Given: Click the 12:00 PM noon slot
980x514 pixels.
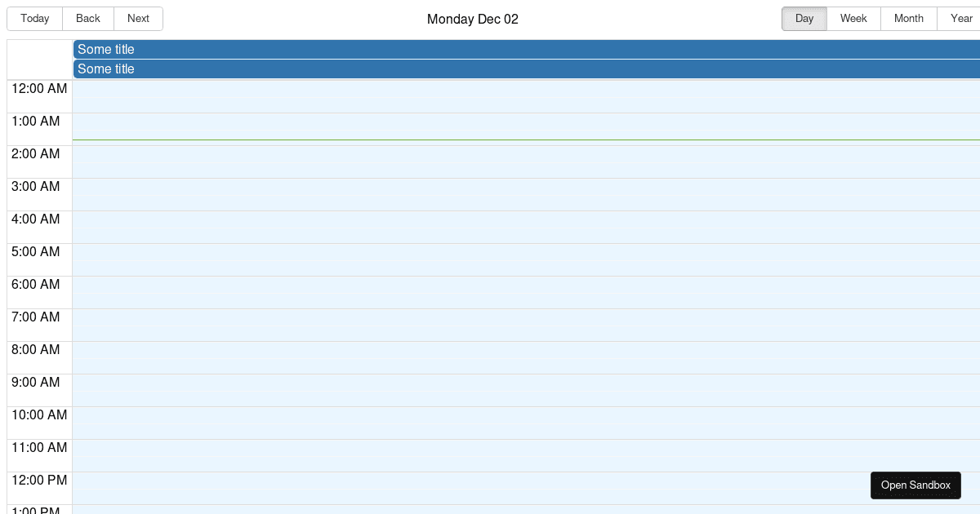Looking at the screenshot, I should tap(490, 488).
